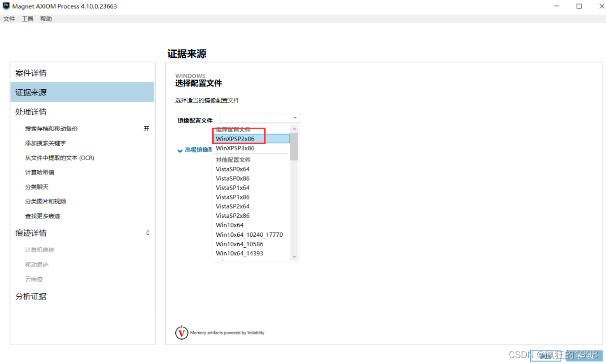Choose Win10x64_10240_17770 profile

251,234
